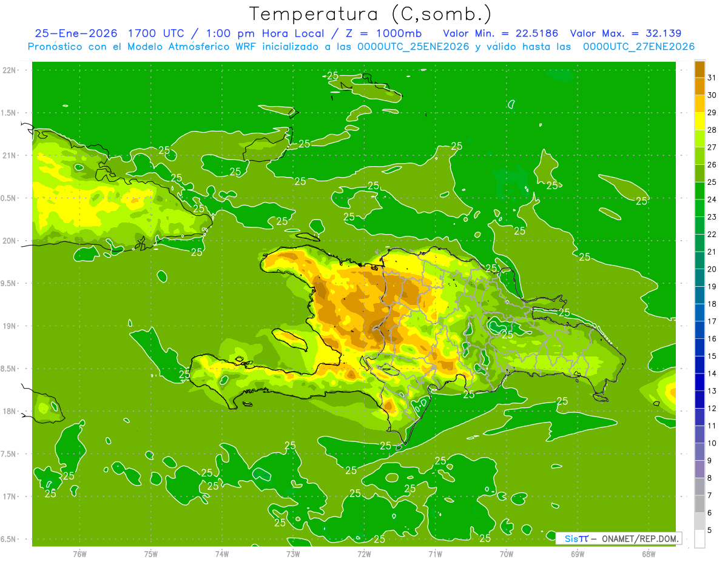The width and height of the screenshot is (728, 562).
Task: Click the '21N' latitude axis label
Action: [8, 155]
